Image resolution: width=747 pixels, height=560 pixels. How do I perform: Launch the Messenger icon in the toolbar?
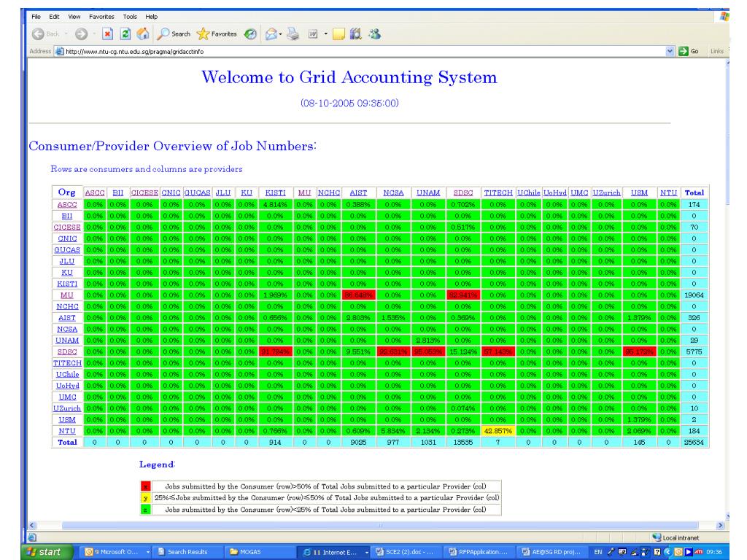[374, 34]
